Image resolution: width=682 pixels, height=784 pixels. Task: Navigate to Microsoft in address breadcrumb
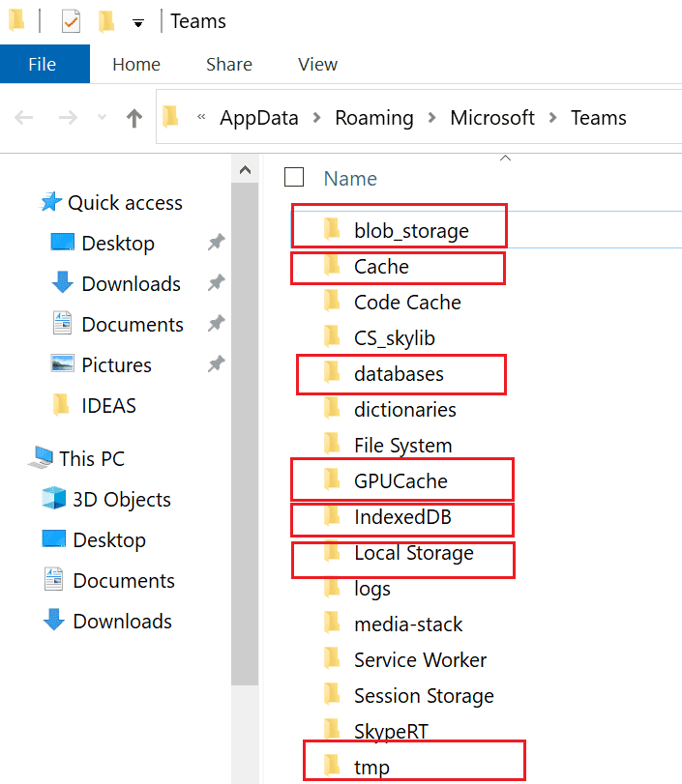[492, 118]
